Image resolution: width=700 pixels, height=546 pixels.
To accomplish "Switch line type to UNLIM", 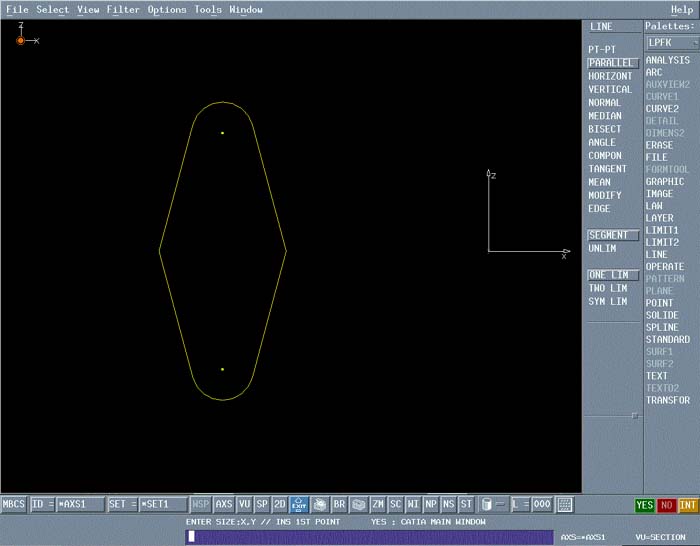I will pyautogui.click(x=603, y=248).
